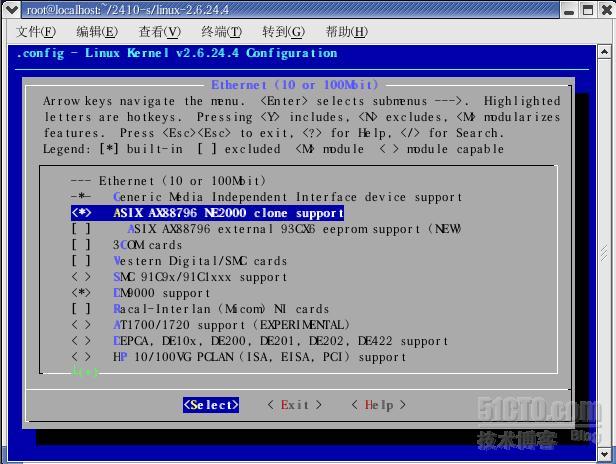Select 'DEPCA, DE10x, DE200' support text
Image resolution: width=616 pixels, height=464 pixels.
(280, 341)
